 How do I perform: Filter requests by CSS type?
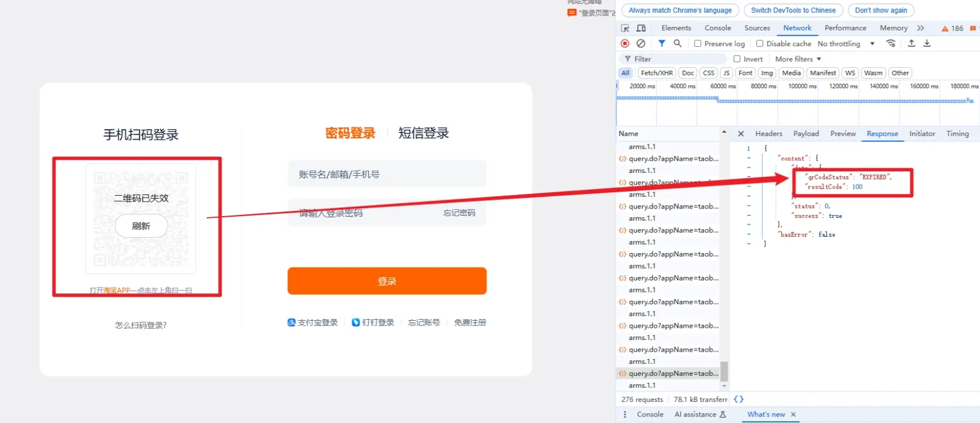(x=709, y=73)
